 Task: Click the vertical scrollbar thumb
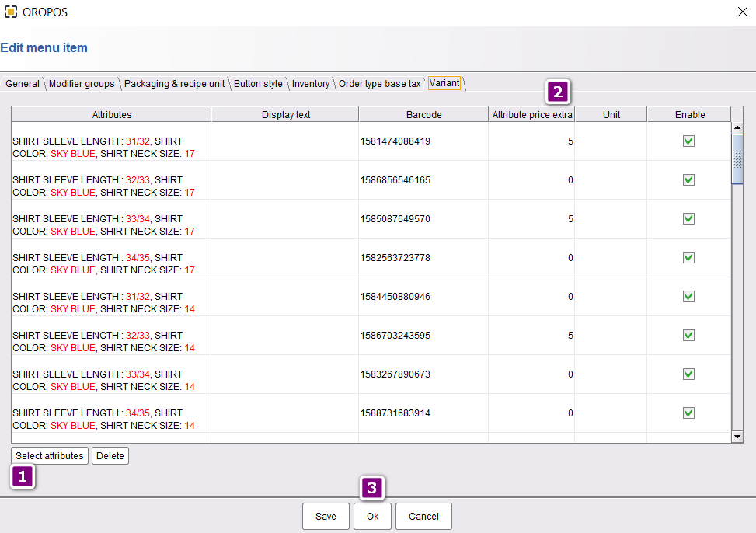pyautogui.click(x=737, y=159)
